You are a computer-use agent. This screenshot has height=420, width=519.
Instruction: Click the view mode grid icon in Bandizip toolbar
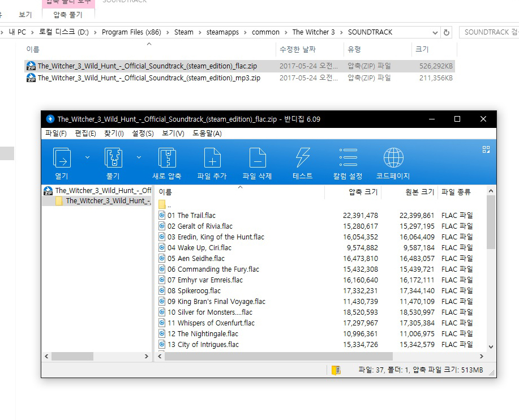(x=486, y=149)
